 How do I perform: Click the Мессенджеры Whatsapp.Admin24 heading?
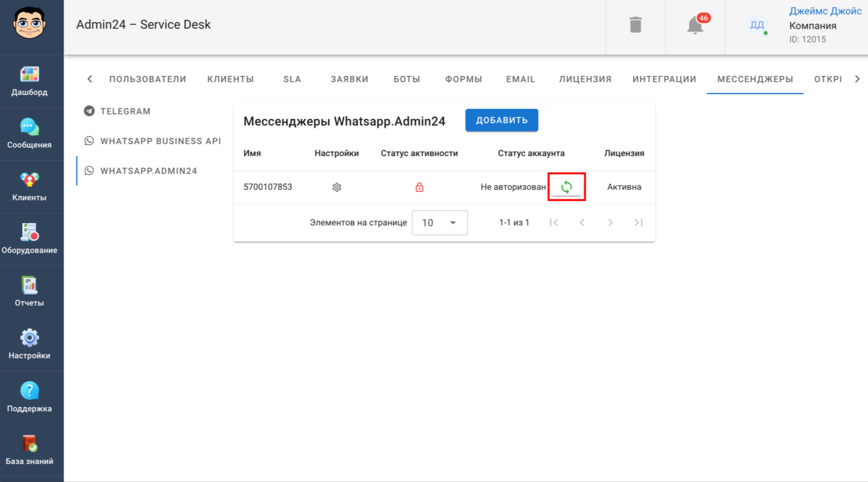(x=344, y=121)
